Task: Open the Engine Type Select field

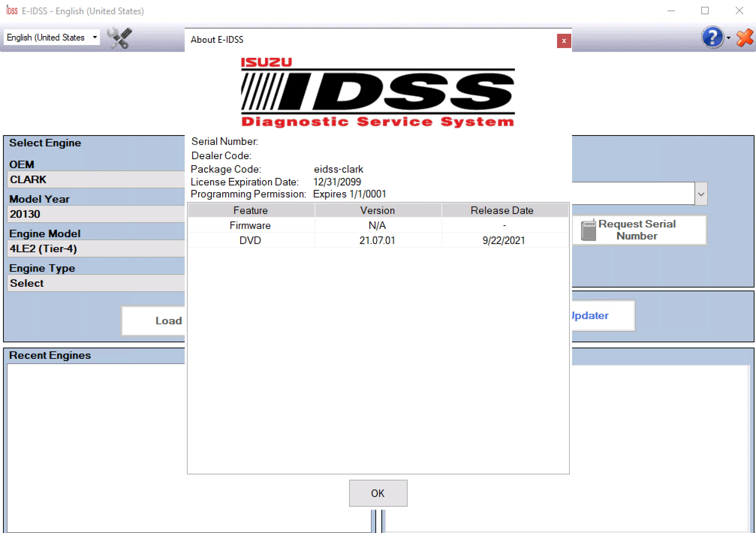Action: pos(96,283)
